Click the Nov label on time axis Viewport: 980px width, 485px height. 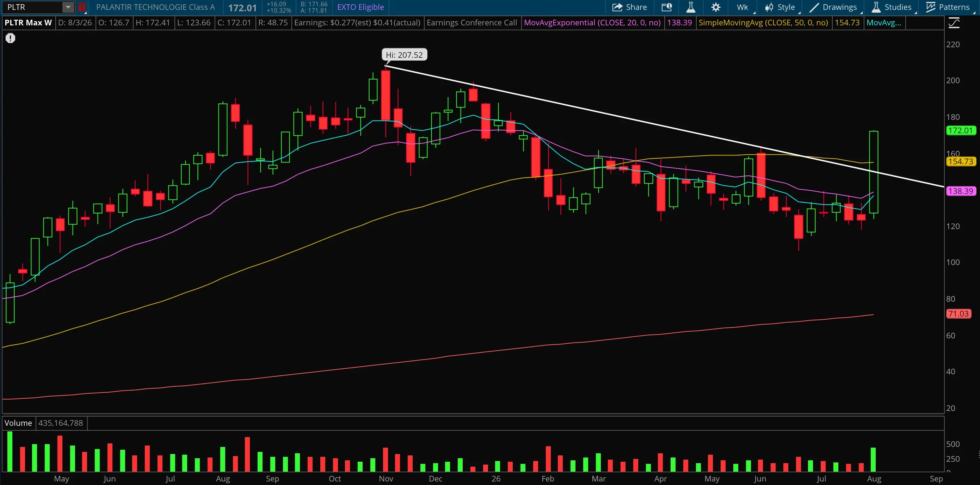tap(386, 479)
